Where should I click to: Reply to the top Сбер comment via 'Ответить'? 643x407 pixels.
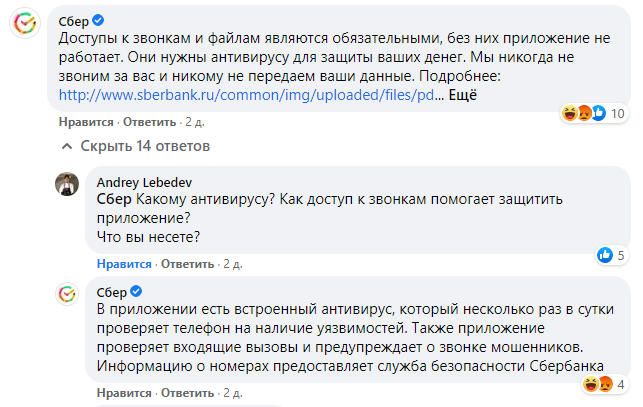pyautogui.click(x=148, y=122)
